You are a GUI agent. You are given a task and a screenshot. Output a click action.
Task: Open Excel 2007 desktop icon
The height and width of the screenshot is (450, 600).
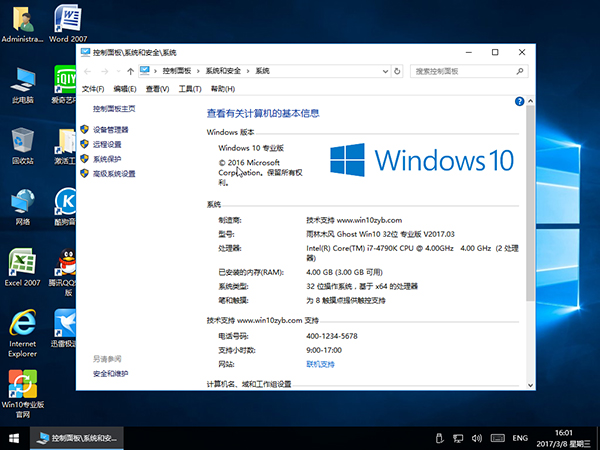coord(22,266)
